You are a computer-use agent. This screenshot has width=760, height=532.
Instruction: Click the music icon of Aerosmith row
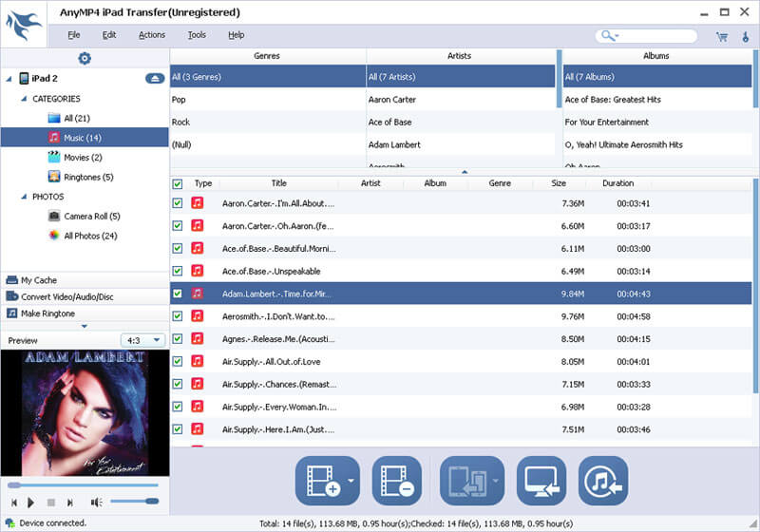click(198, 316)
